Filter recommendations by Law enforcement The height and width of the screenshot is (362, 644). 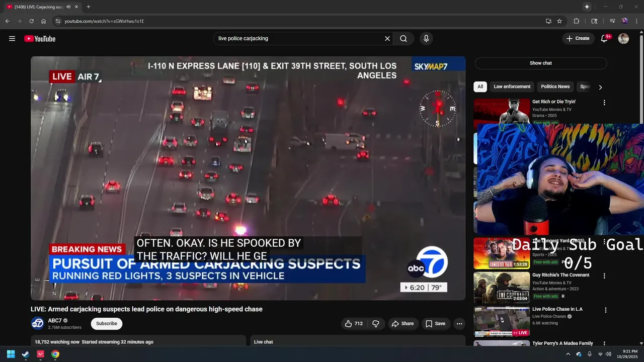coord(512,86)
